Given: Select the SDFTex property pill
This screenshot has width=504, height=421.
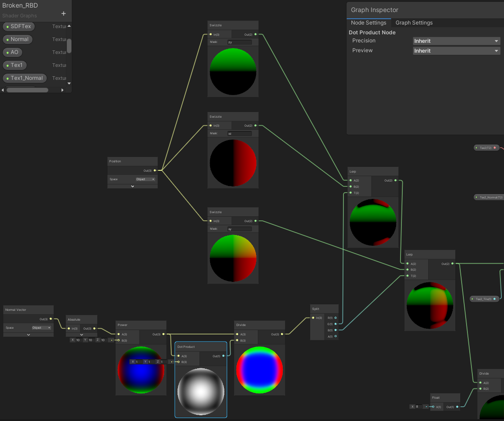Looking at the screenshot, I should 19,26.
